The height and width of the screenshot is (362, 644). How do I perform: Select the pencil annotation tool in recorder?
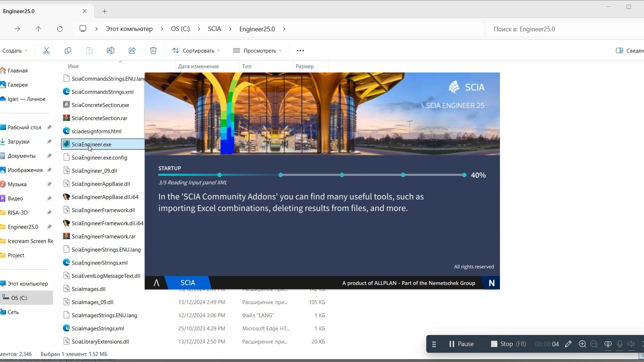click(569, 344)
